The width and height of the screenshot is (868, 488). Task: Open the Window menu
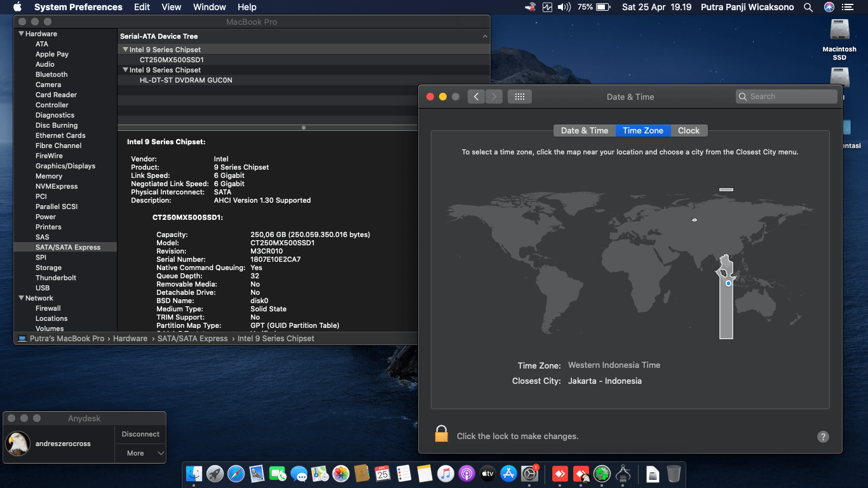209,7
